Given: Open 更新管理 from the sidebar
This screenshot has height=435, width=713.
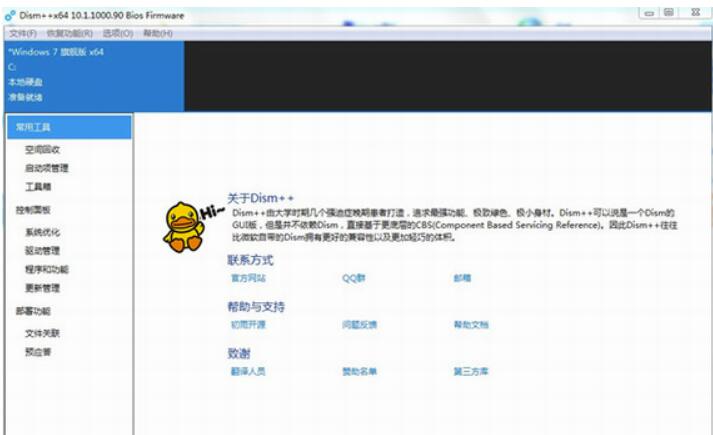Looking at the screenshot, I should click(43, 288).
